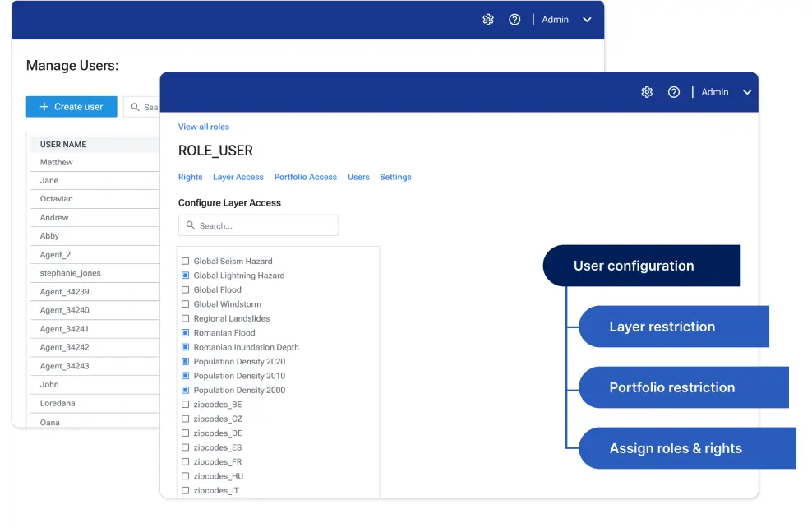Select user Agent_34243 in the list
The image size is (812, 528).
95,366
